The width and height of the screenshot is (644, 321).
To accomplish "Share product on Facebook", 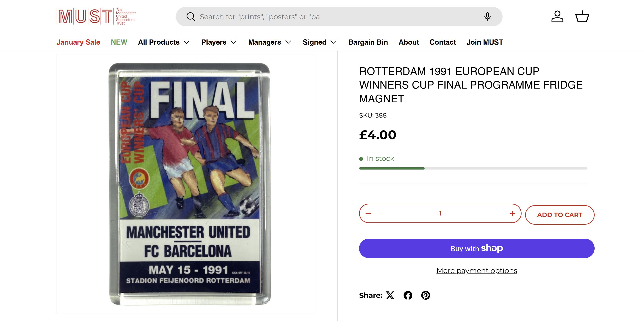I will pos(408,295).
